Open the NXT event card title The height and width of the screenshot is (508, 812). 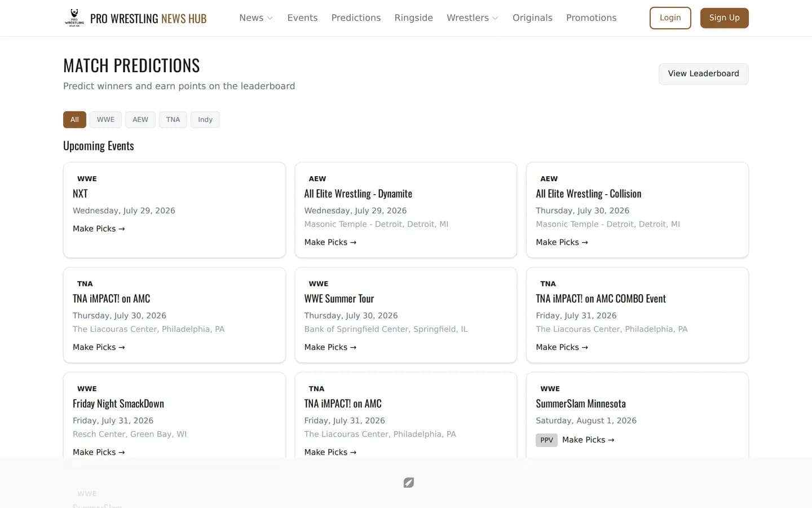80,194
